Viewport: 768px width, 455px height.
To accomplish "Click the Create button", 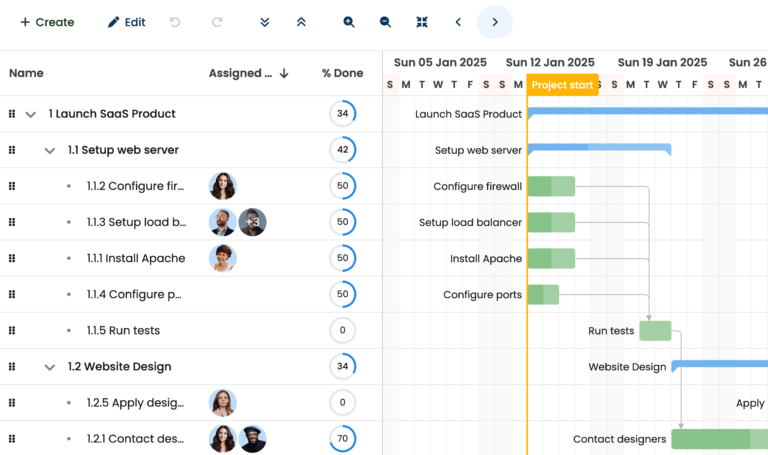I will coord(47,22).
